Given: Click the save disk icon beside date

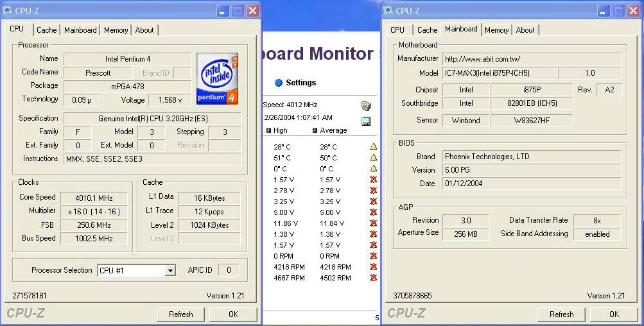Looking at the screenshot, I should (365, 121).
